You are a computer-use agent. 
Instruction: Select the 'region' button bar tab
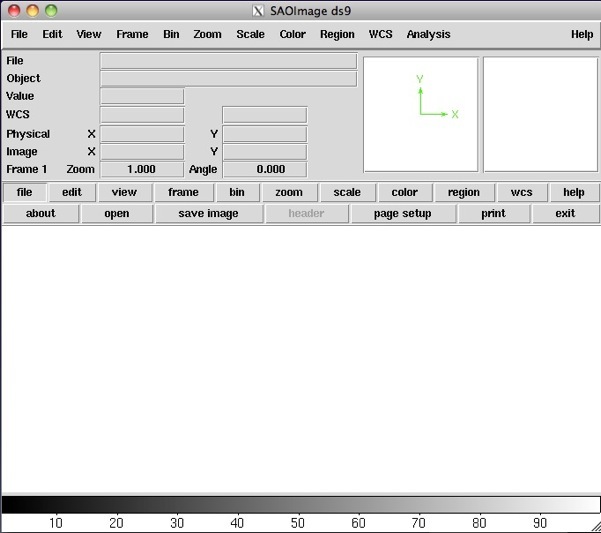pos(464,192)
